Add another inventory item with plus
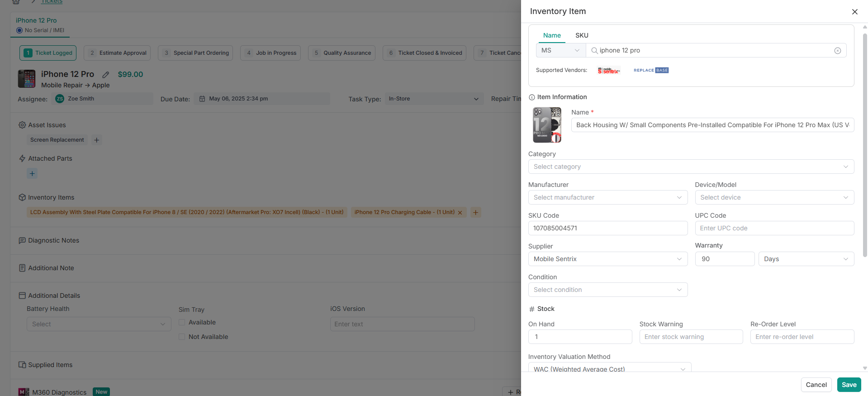868x396 pixels. [475, 212]
